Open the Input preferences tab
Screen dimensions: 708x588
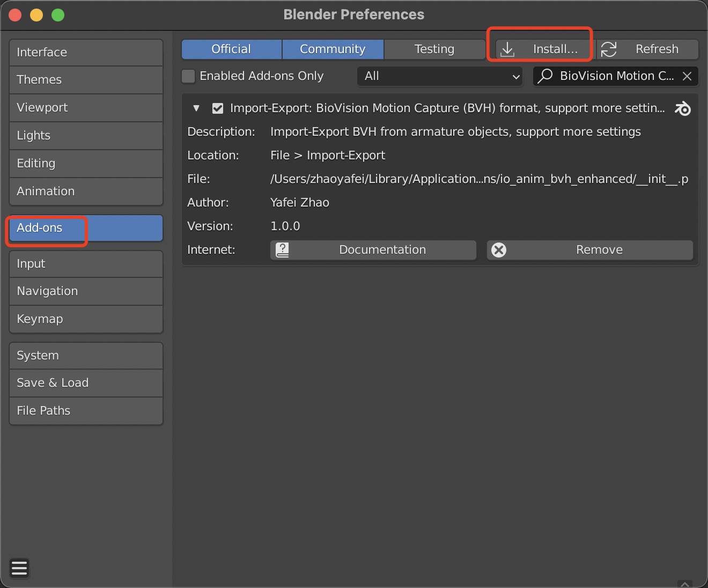pyautogui.click(x=86, y=264)
